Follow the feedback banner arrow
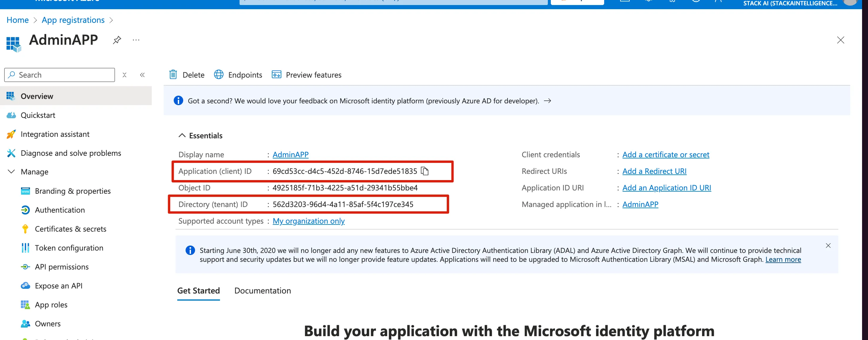868x340 pixels. click(x=548, y=101)
